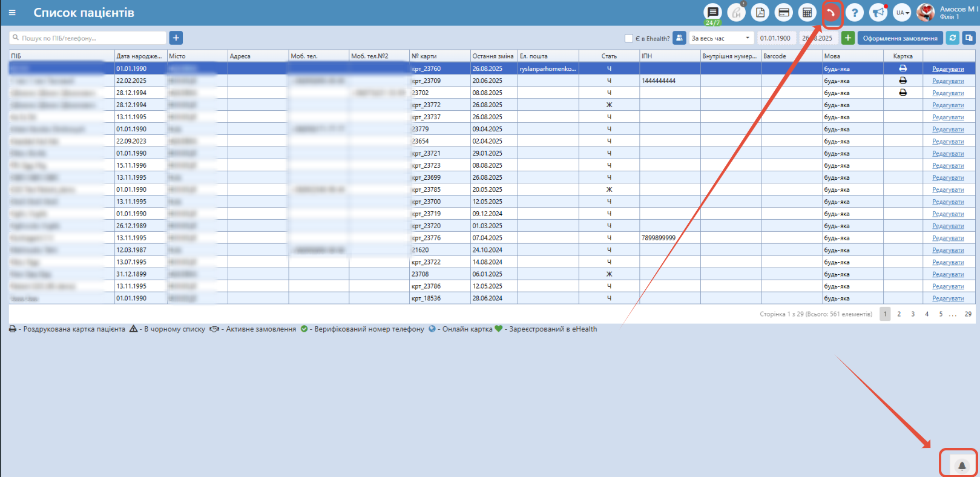
Task: Click printer icon in 23702 row
Action: (903, 93)
